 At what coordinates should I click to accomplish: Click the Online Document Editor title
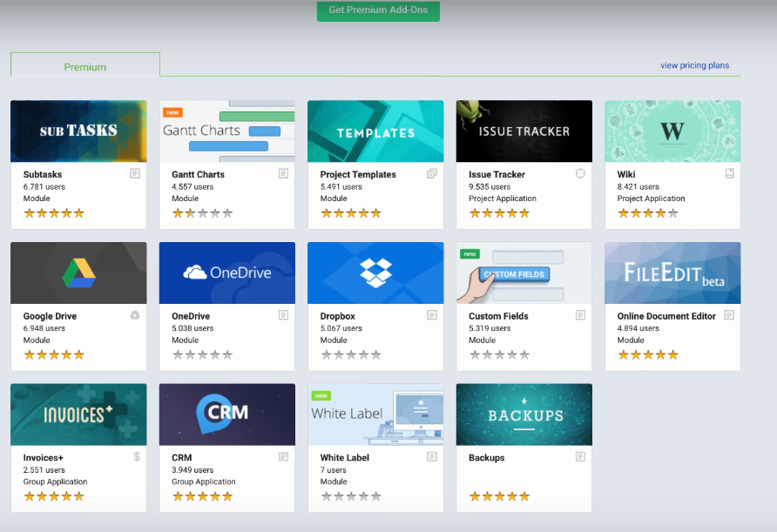coord(666,316)
